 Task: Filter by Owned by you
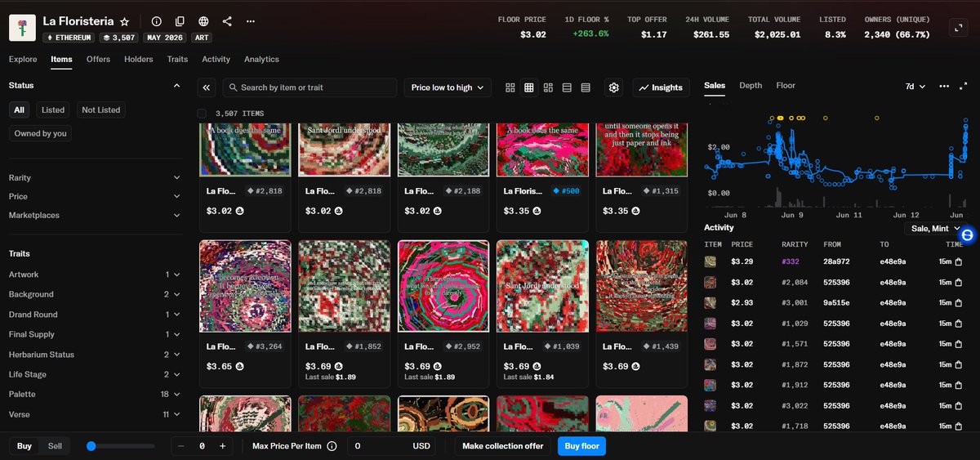click(x=41, y=133)
